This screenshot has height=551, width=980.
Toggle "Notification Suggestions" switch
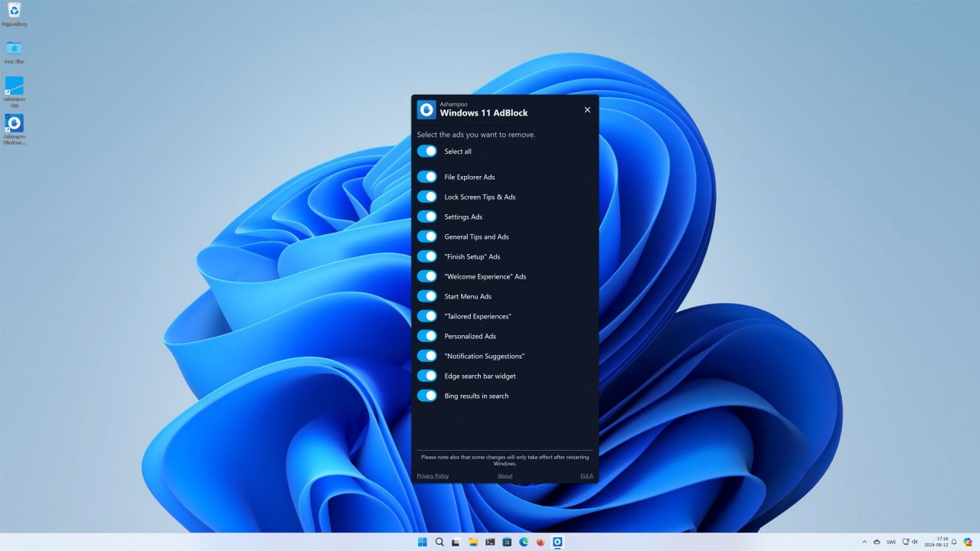tap(427, 356)
